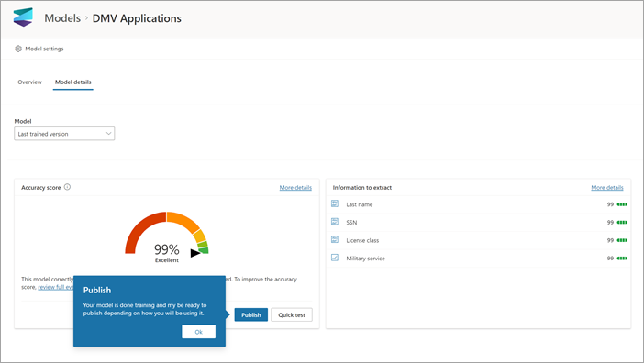The image size is (644, 363).
Task: Click the Publish callout title text
Action: (97, 290)
